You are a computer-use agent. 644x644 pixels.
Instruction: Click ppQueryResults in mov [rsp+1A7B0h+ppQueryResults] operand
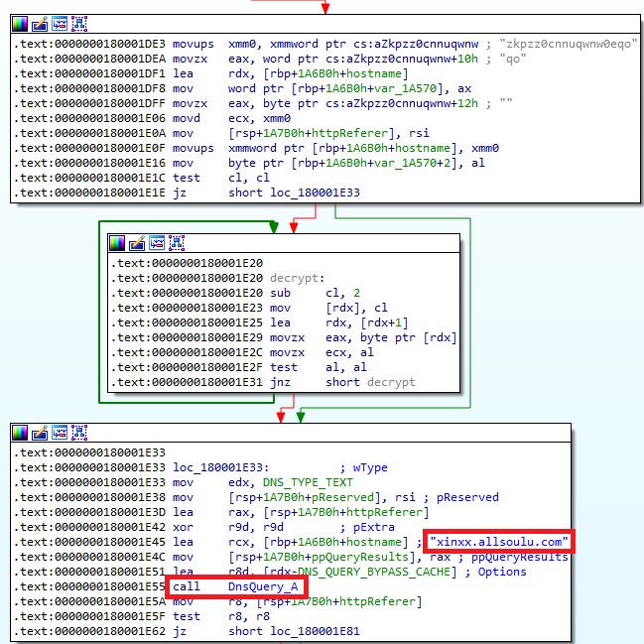[x=360, y=557]
